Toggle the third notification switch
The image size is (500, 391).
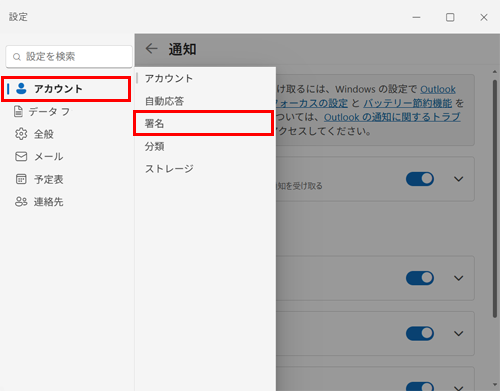[420, 333]
